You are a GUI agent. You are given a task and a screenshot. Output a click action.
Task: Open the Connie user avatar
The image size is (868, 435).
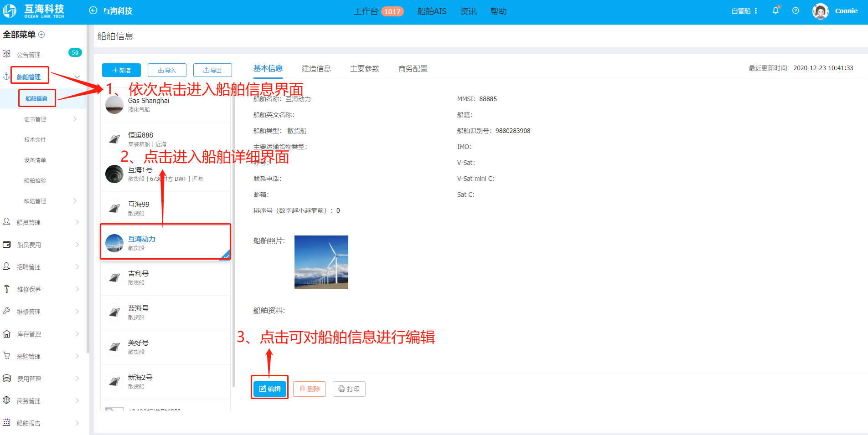[x=820, y=11]
